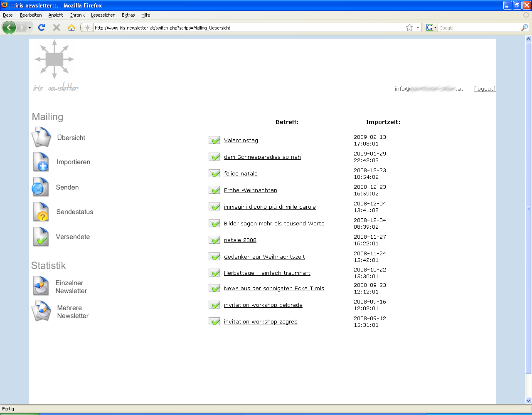Open the Sendestatus question mark icon
The height and width of the screenshot is (415, 532).
coord(41,212)
